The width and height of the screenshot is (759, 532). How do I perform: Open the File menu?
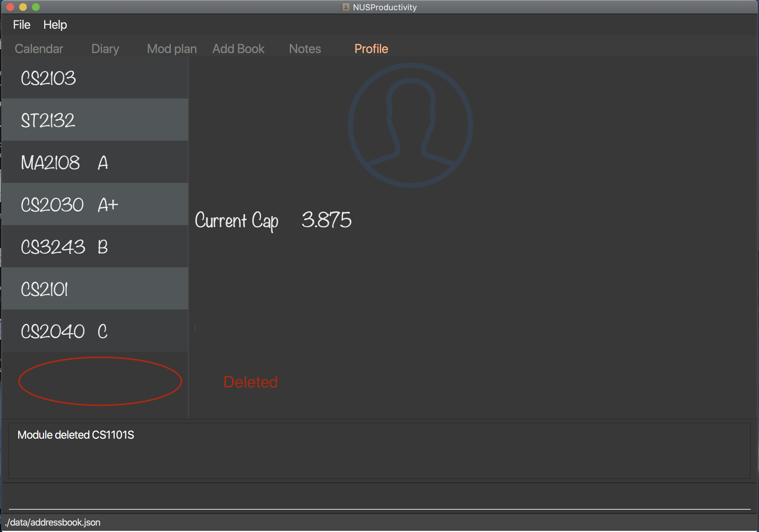coord(21,25)
